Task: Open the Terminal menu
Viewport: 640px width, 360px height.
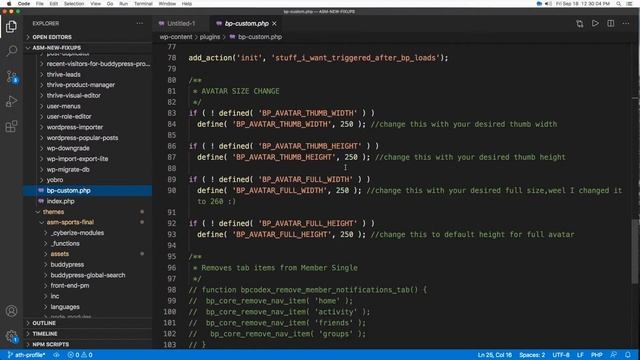Action: 143,4
